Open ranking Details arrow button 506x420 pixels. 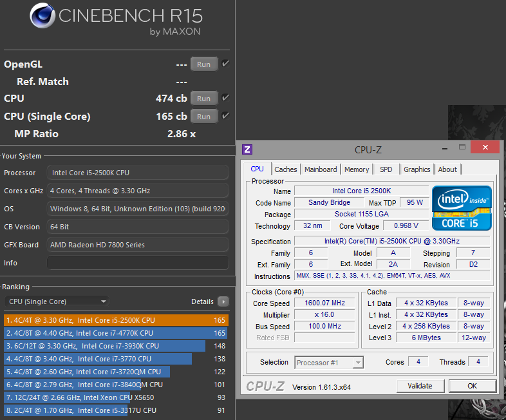click(223, 301)
